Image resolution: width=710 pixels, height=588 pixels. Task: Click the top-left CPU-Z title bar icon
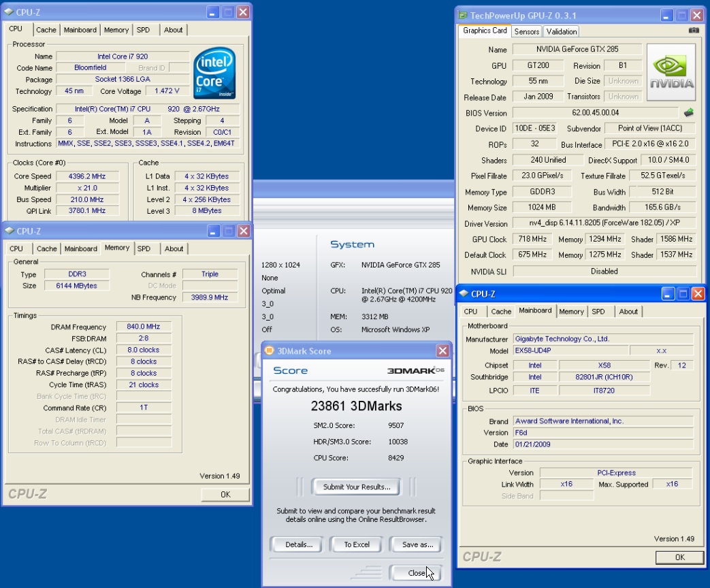point(9,12)
